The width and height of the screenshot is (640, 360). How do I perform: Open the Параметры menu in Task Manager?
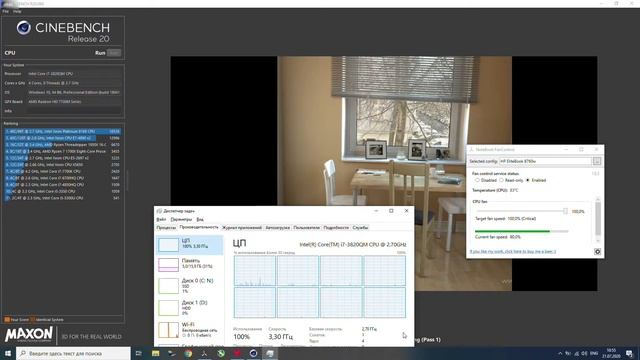coord(181,220)
